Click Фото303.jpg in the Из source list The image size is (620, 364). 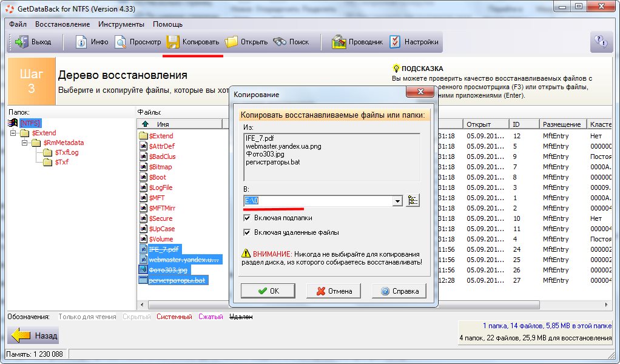(265, 154)
